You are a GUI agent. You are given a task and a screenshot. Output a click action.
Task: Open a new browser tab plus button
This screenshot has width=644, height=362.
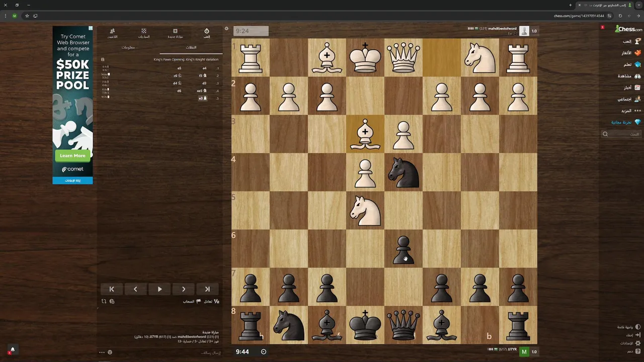click(571, 5)
